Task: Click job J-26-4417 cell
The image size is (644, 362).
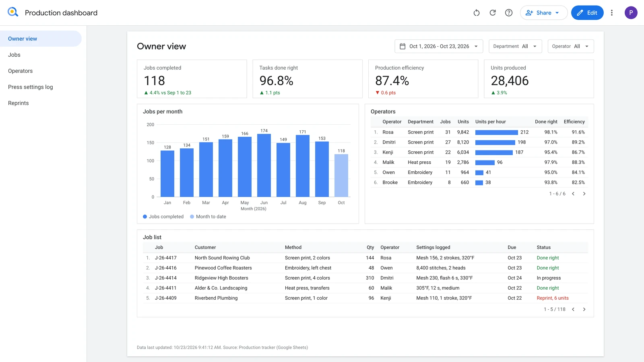Action: [x=166, y=258]
